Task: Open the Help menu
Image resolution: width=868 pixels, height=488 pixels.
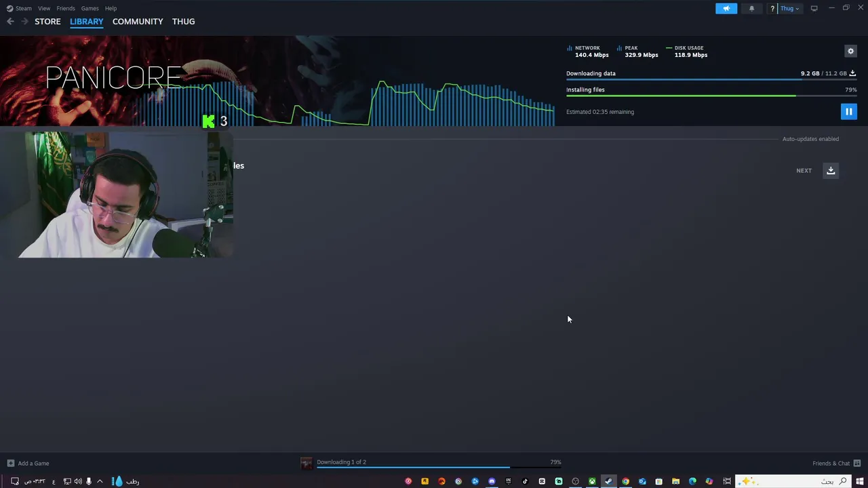Action: (111, 8)
